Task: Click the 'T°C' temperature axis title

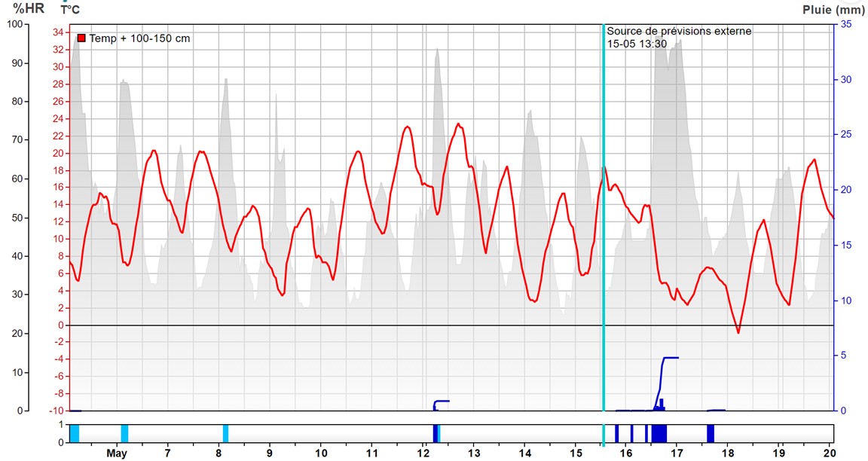Action: point(70,10)
